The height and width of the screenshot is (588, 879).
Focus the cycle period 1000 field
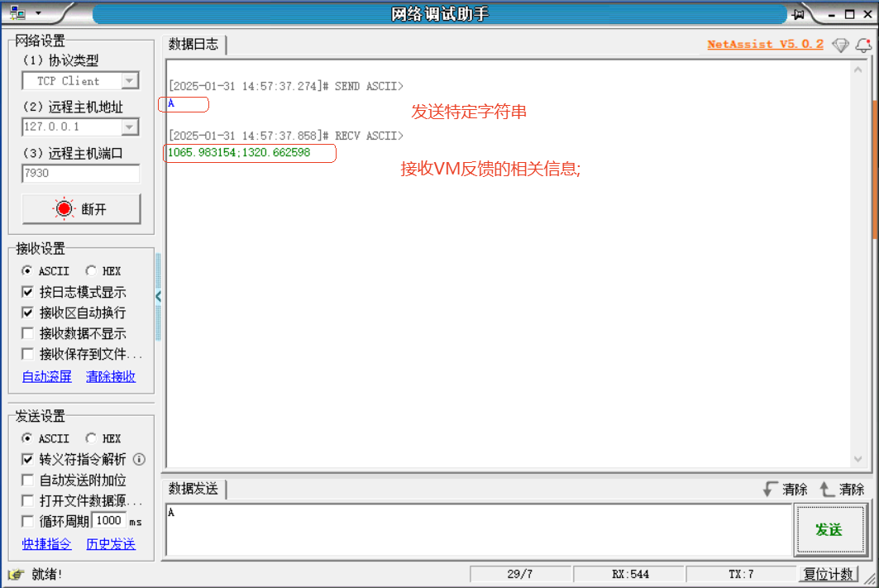point(109,521)
